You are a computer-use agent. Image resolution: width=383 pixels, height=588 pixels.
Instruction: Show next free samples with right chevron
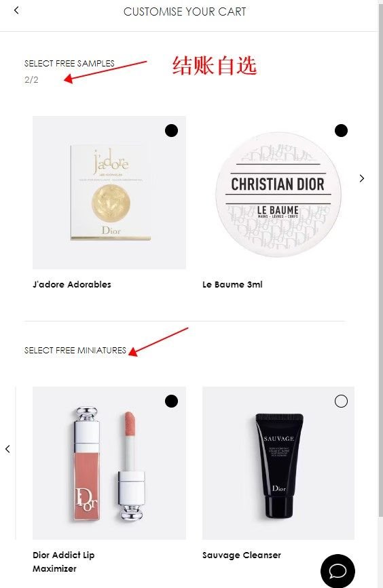361,178
